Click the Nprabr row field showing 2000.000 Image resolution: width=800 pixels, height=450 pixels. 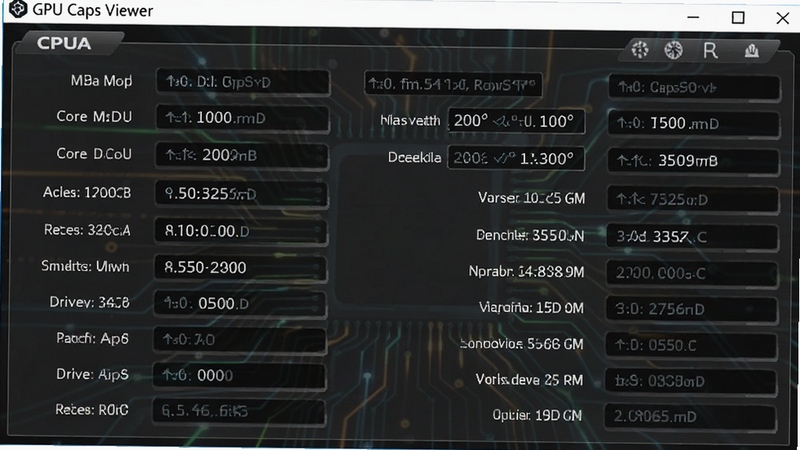(x=692, y=273)
